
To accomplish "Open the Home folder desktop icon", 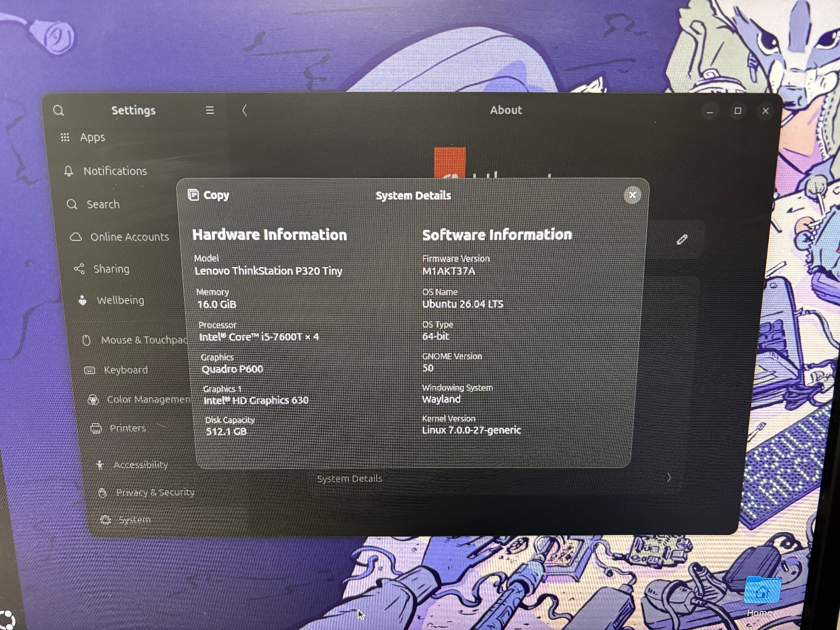I will 762,596.
